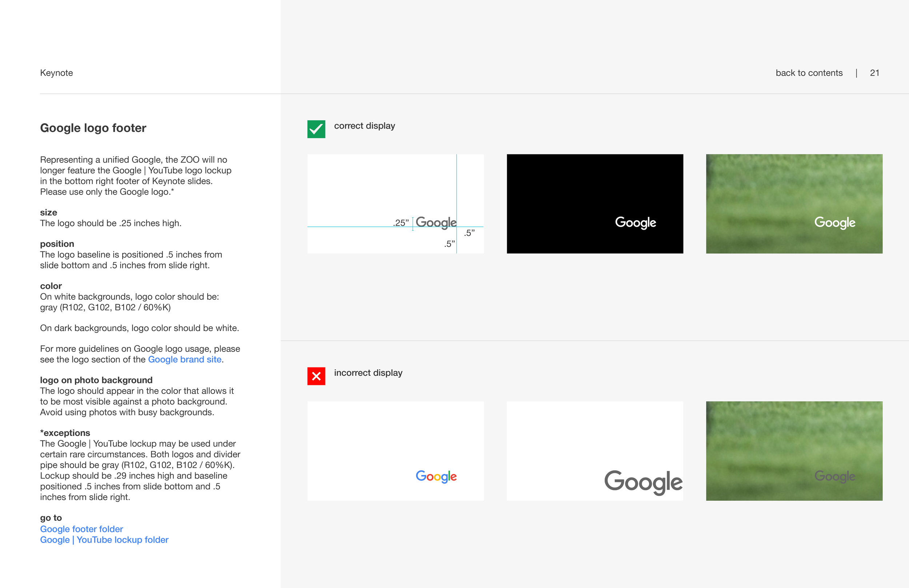909x588 pixels.
Task: Open the Google | YouTube lockup folder link
Action: point(104,540)
